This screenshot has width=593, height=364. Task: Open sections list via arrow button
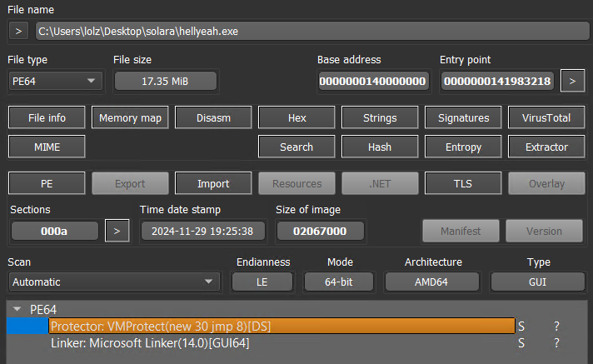click(117, 230)
